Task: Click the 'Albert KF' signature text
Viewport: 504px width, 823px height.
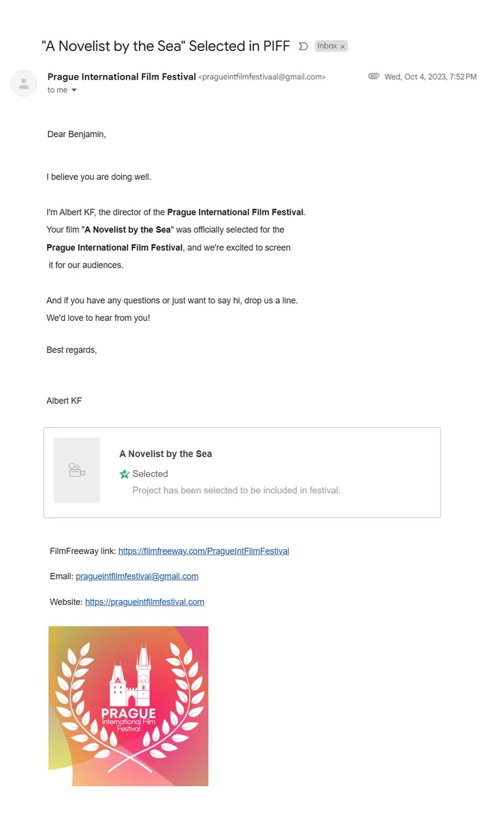Action: (64, 401)
